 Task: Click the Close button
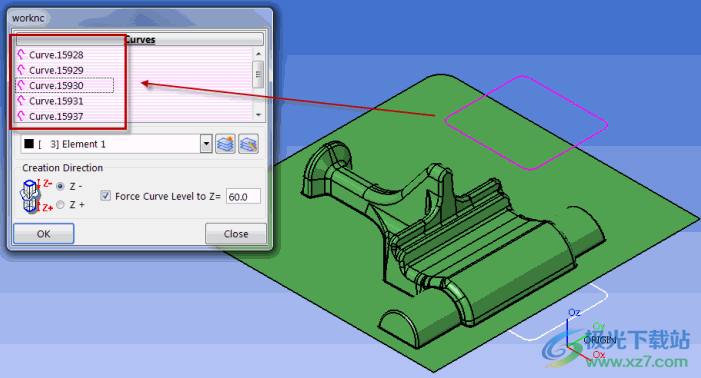click(x=236, y=234)
